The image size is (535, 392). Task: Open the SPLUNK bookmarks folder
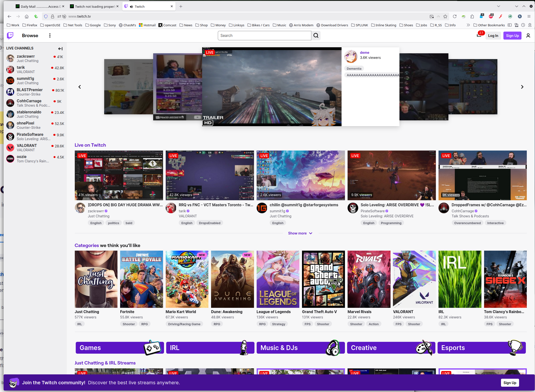(x=360, y=25)
